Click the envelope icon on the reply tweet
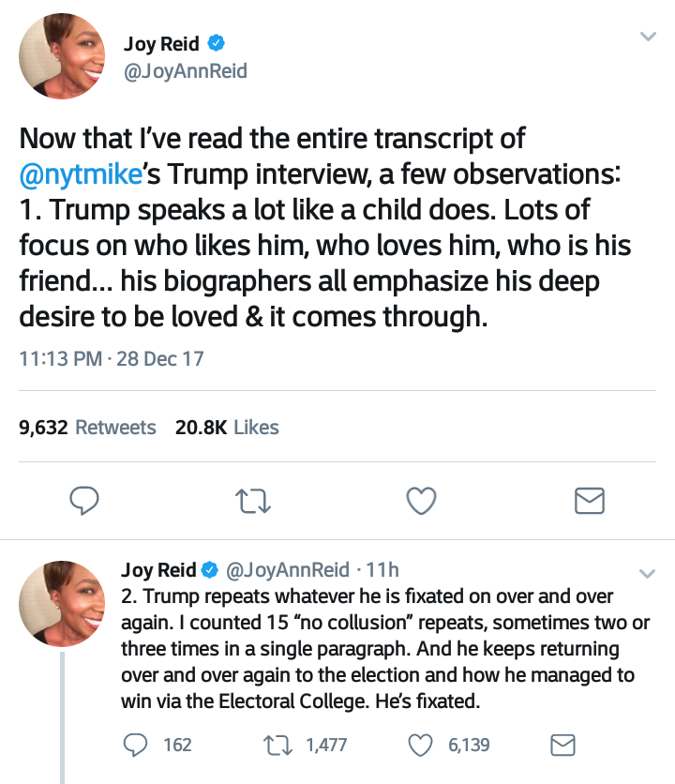Viewport: 675px width, 784px height. pyautogui.click(x=561, y=745)
